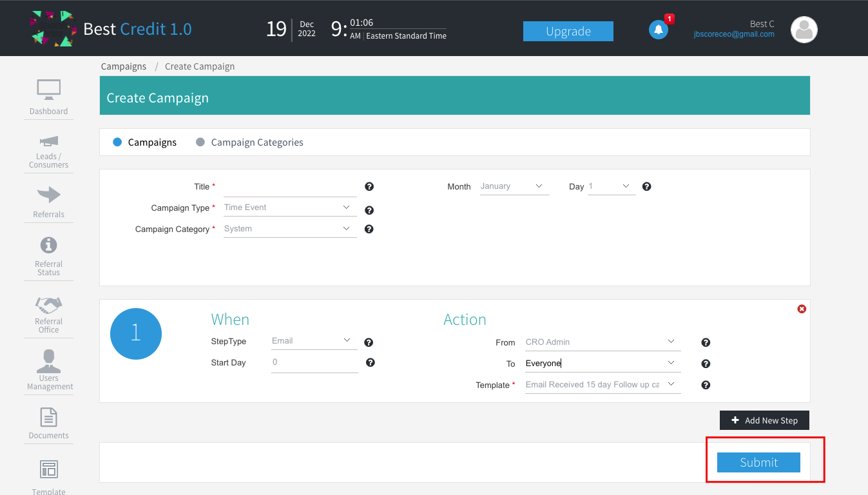Remove step 1 with red X
This screenshot has width=868, height=495.
802,309
